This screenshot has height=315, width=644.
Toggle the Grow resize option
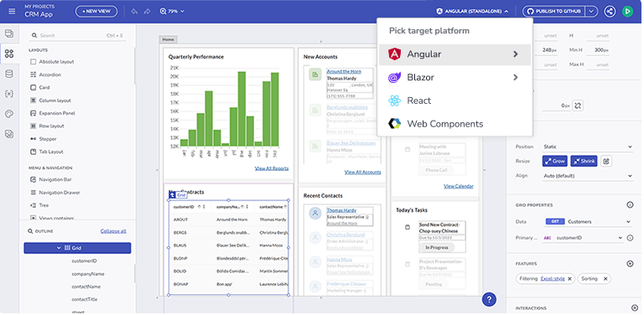point(554,161)
